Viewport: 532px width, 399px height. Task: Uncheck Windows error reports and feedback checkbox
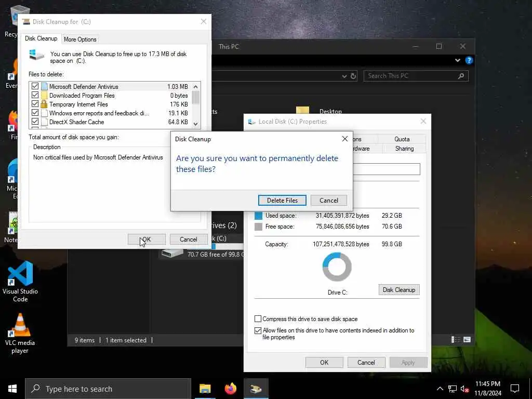(35, 113)
